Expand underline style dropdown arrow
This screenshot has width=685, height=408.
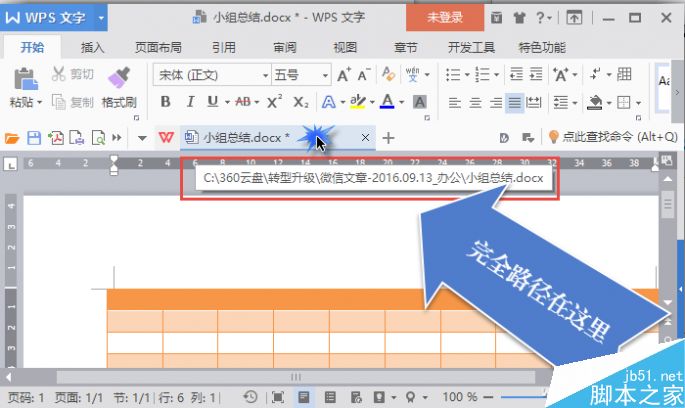click(227, 102)
